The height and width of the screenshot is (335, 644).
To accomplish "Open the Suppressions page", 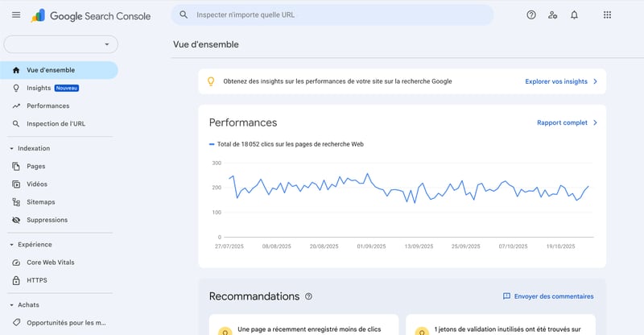I will (x=59, y=220).
